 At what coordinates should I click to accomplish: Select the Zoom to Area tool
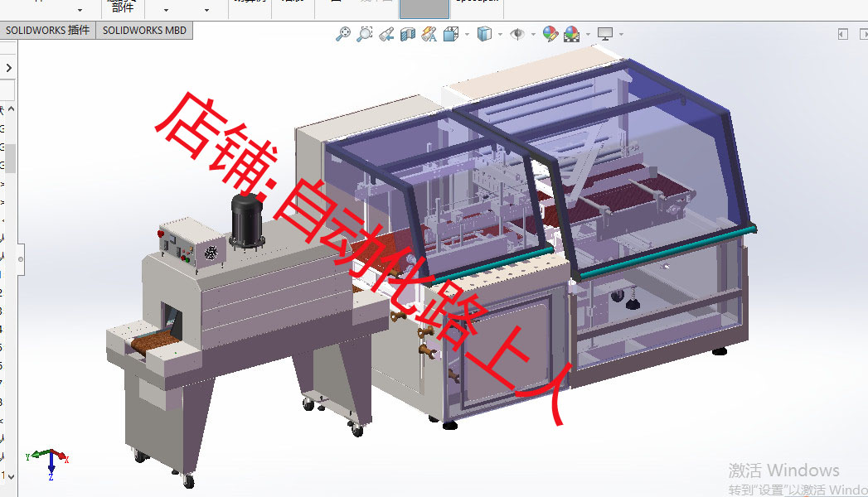coord(364,34)
